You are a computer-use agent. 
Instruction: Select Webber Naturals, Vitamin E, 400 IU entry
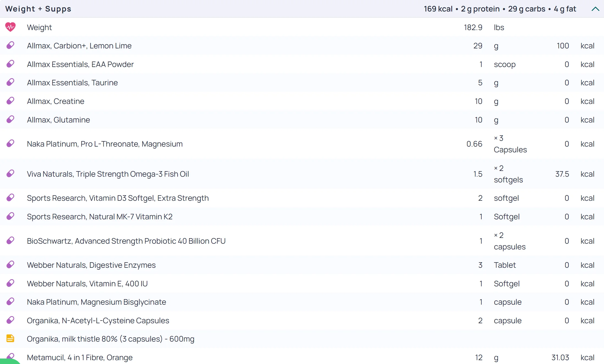[x=87, y=284]
